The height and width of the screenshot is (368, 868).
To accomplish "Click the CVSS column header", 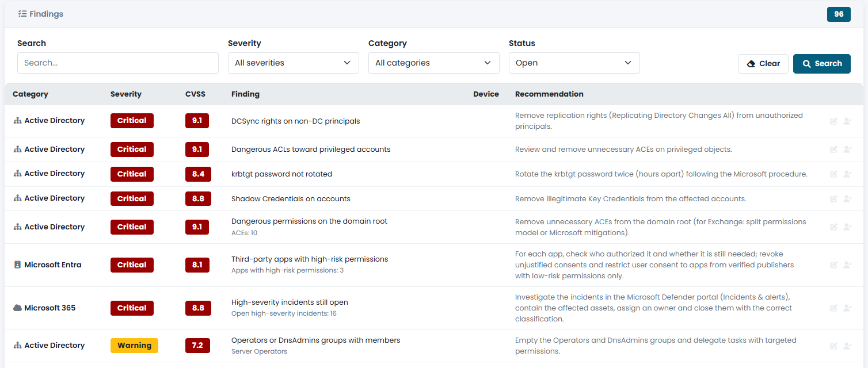I will pos(195,94).
